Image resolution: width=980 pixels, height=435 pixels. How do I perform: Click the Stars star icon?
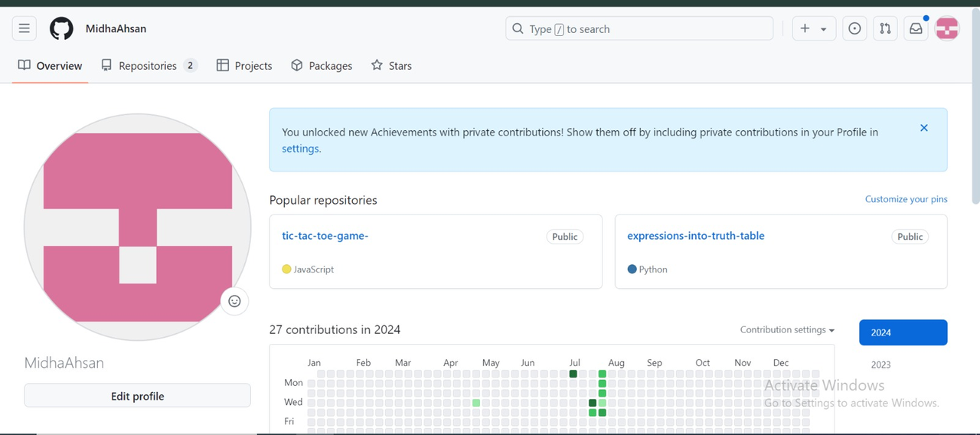tap(377, 66)
